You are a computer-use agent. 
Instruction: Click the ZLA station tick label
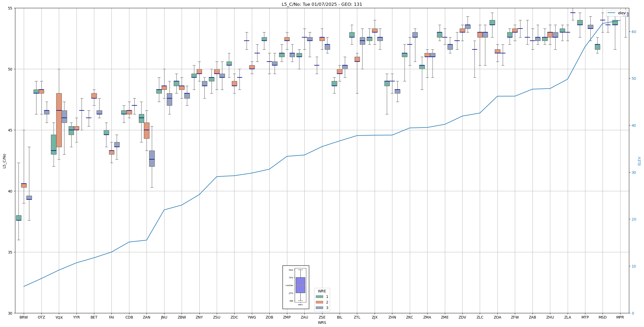[x=567, y=317]
